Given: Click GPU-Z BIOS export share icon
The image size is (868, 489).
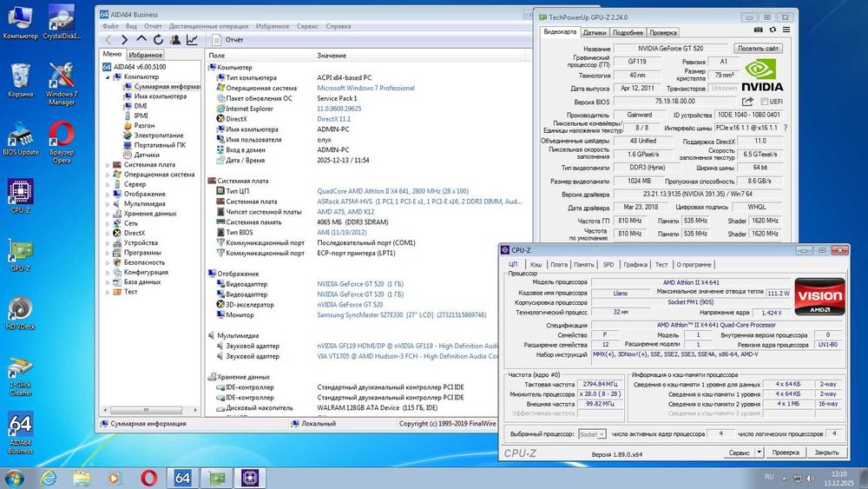Looking at the screenshot, I should (747, 102).
